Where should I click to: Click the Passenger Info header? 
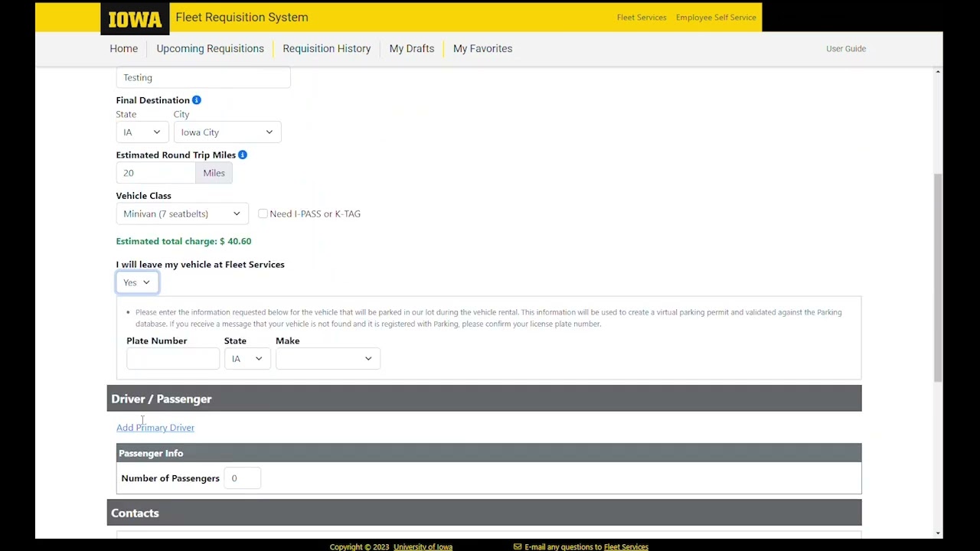coord(488,453)
